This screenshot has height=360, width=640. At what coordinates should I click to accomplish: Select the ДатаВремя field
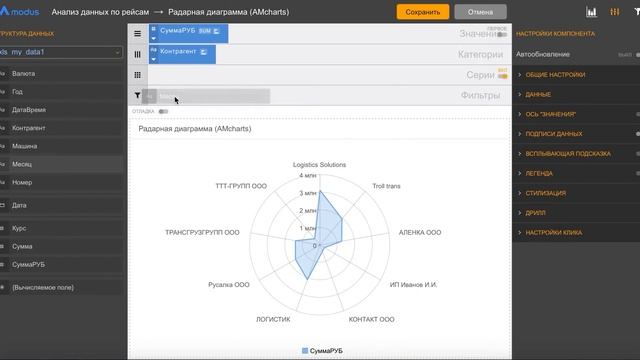coord(61,110)
